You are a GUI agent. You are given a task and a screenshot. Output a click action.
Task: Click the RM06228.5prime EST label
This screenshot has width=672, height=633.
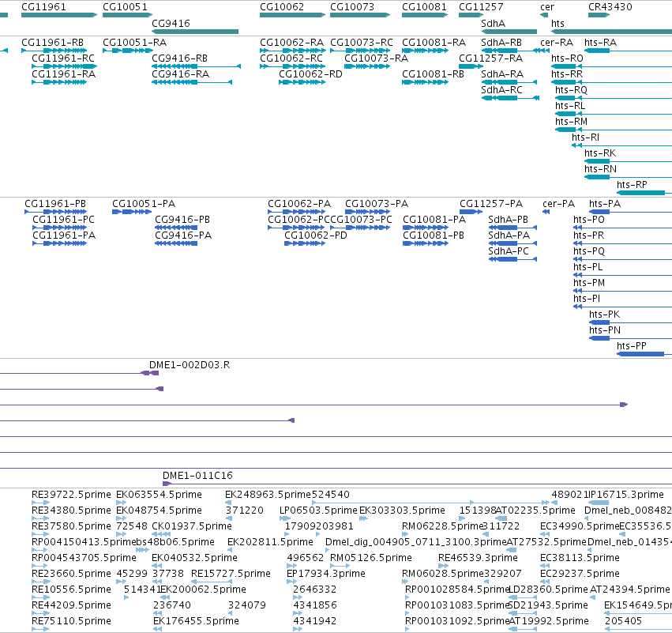(442, 526)
